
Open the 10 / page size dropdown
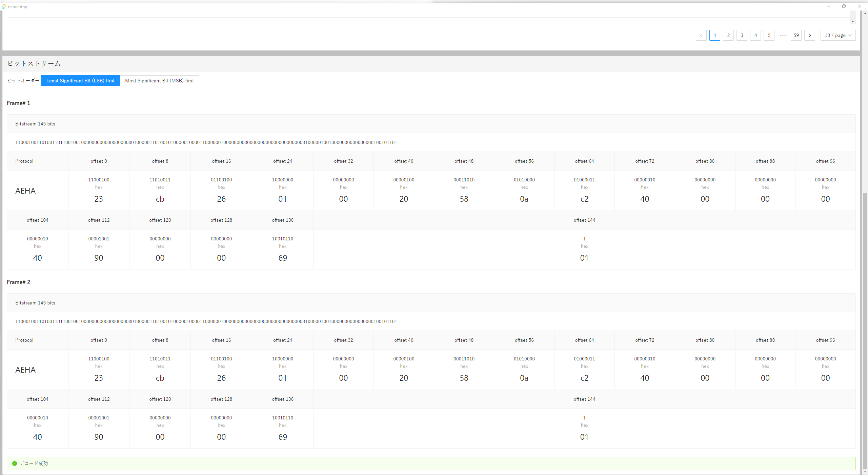click(x=837, y=35)
